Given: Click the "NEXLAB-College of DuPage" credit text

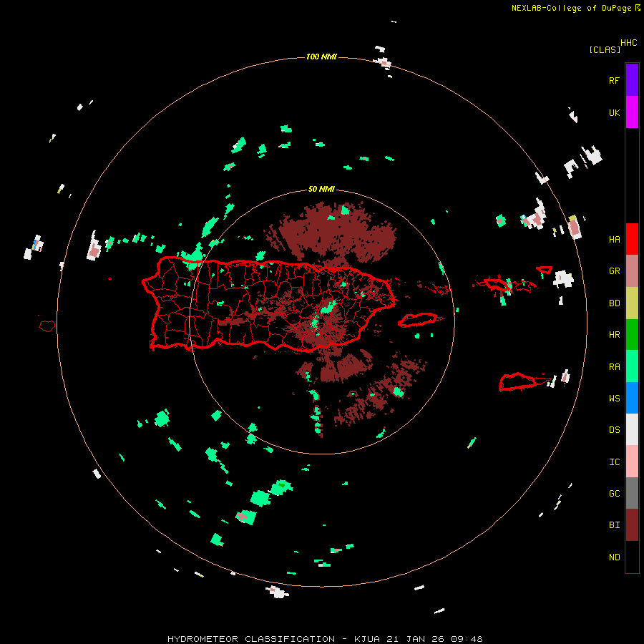Looking at the screenshot, I should tap(571, 8).
